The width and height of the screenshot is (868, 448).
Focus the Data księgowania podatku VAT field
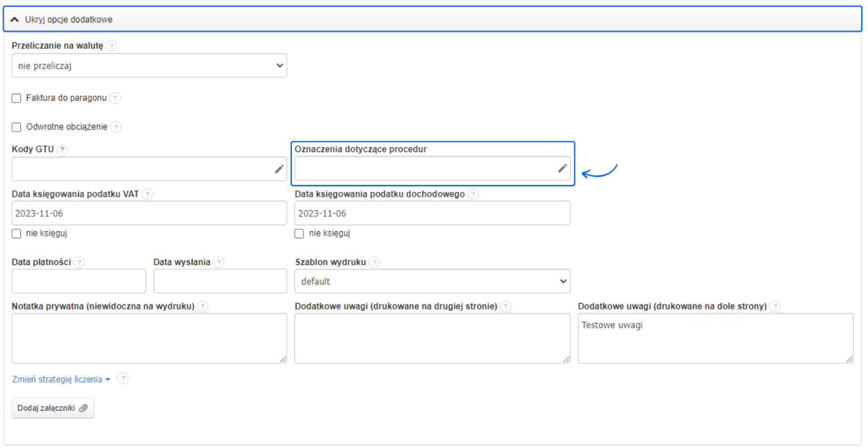[x=149, y=213]
